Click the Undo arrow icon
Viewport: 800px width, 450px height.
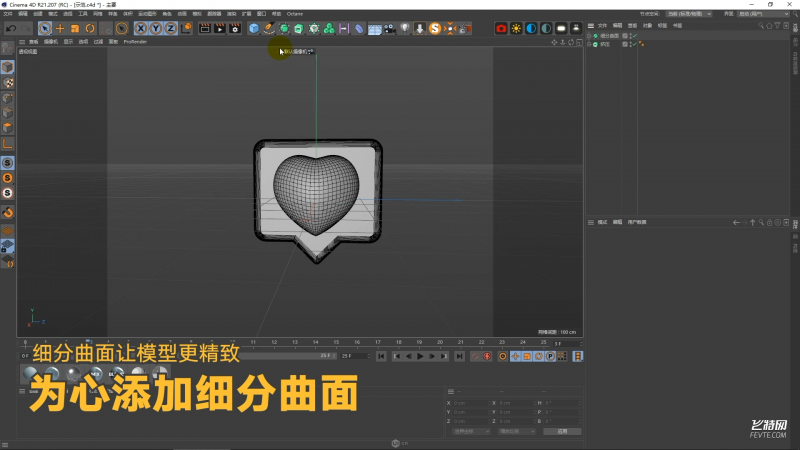pyautogui.click(x=11, y=28)
